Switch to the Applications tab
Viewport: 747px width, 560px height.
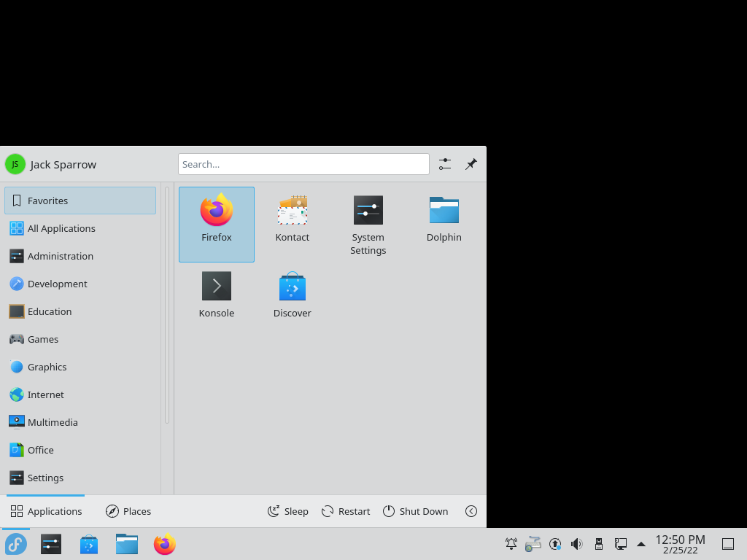(46, 511)
